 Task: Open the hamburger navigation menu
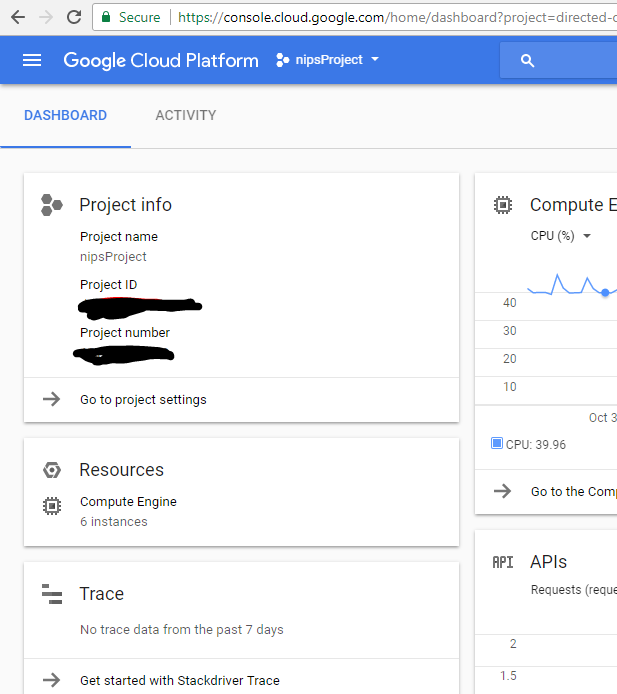32,60
